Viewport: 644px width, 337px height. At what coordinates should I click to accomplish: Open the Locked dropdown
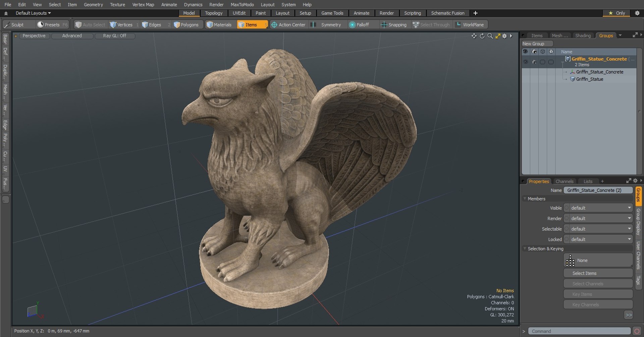point(598,239)
